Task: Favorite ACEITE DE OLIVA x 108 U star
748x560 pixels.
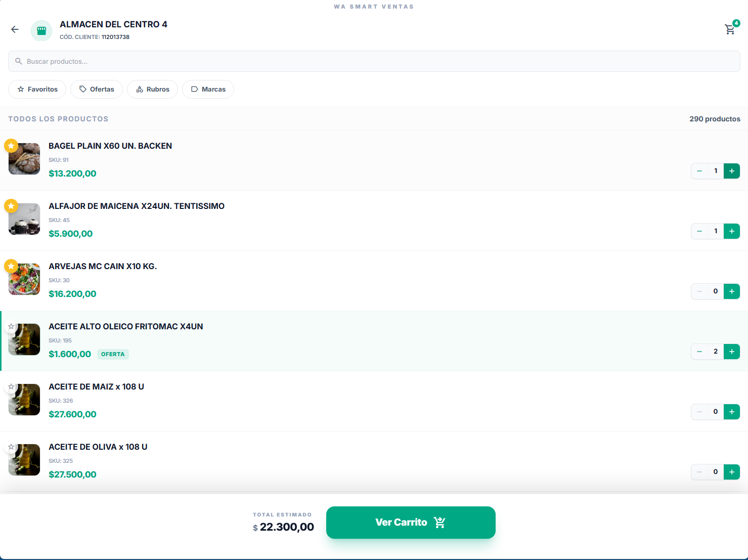Action: coord(11,447)
